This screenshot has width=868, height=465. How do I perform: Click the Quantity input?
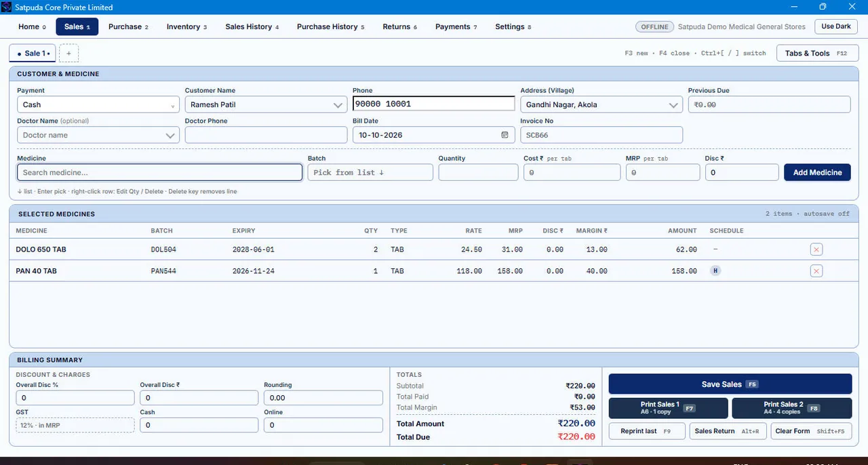point(478,172)
